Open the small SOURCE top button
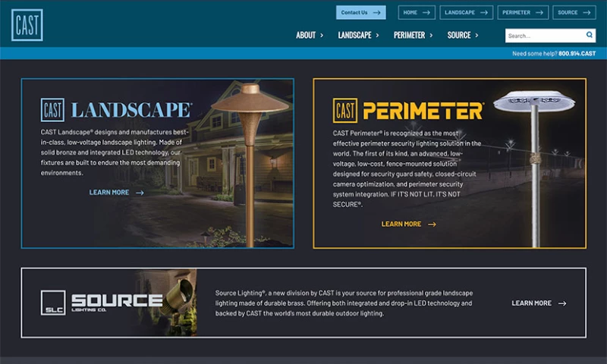 574,12
